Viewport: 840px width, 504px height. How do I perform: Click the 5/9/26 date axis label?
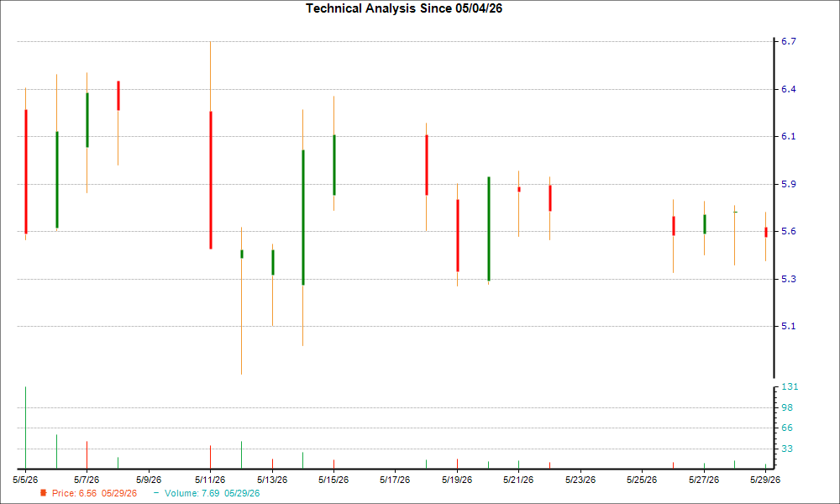coord(149,480)
